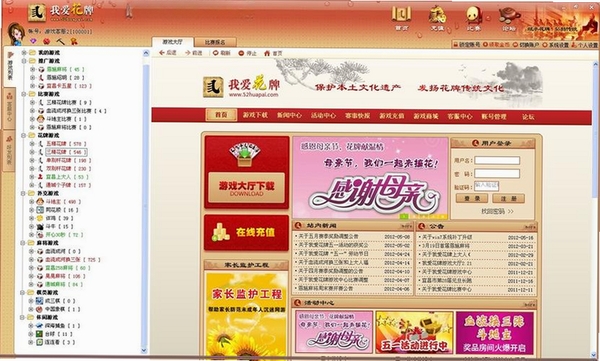Go back with the 后退 arrow
The height and width of the screenshot is (361, 600).
[x=168, y=53]
